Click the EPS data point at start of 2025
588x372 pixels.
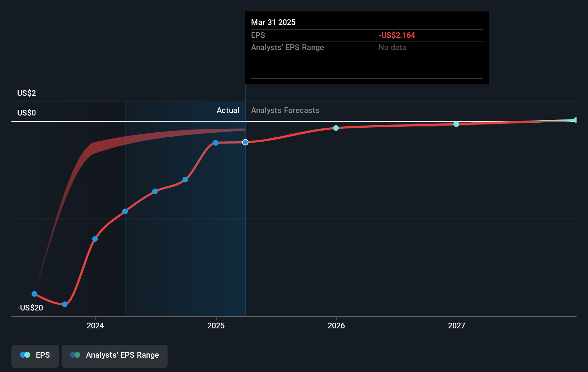coord(216,143)
